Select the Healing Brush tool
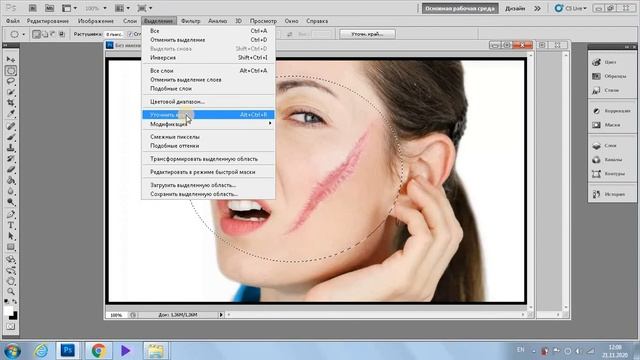The height and width of the screenshot is (360, 640). [11, 126]
